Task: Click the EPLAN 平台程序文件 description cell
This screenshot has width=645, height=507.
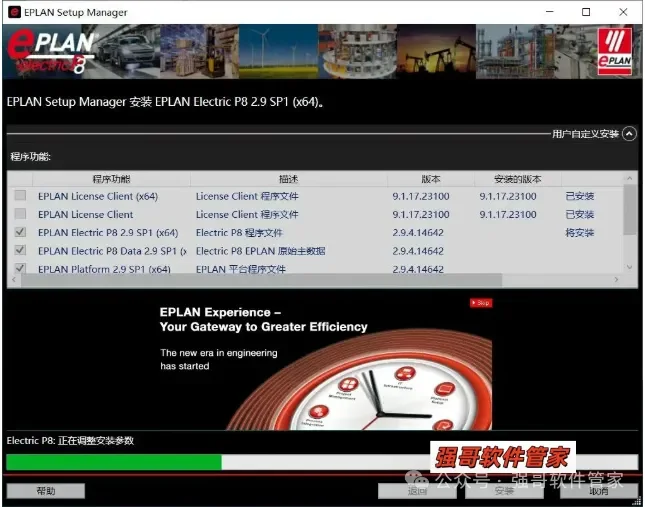Action: point(241,269)
